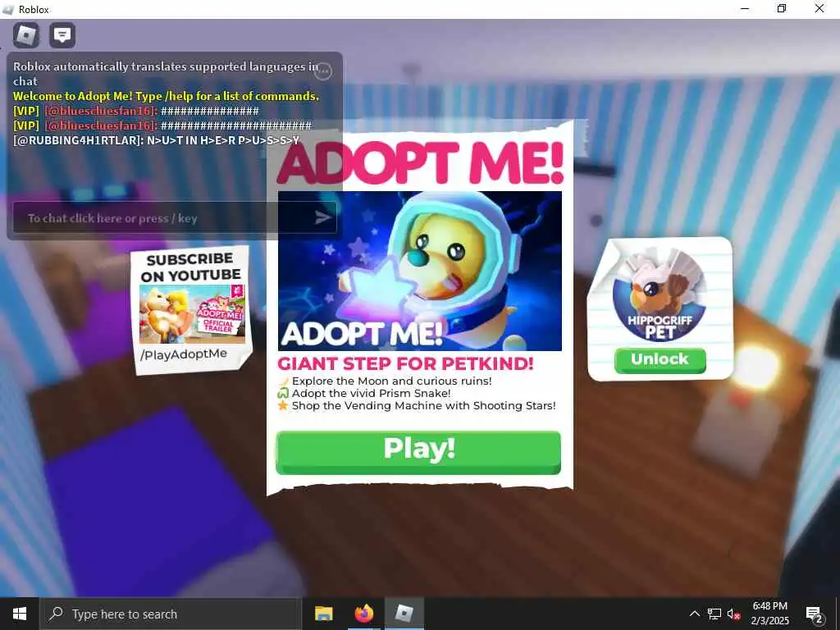The width and height of the screenshot is (840, 630).
Task: Click the green Play! button
Action: click(x=418, y=452)
